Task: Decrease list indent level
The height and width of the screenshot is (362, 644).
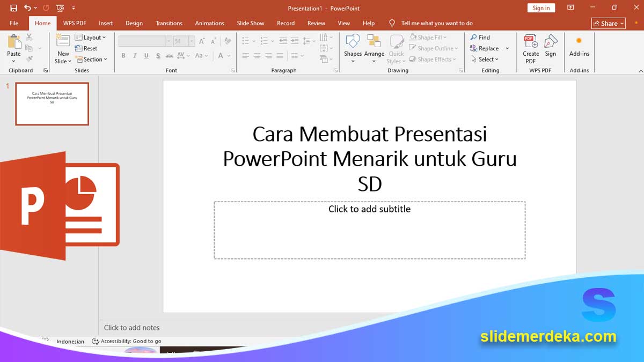Action: pos(283,41)
